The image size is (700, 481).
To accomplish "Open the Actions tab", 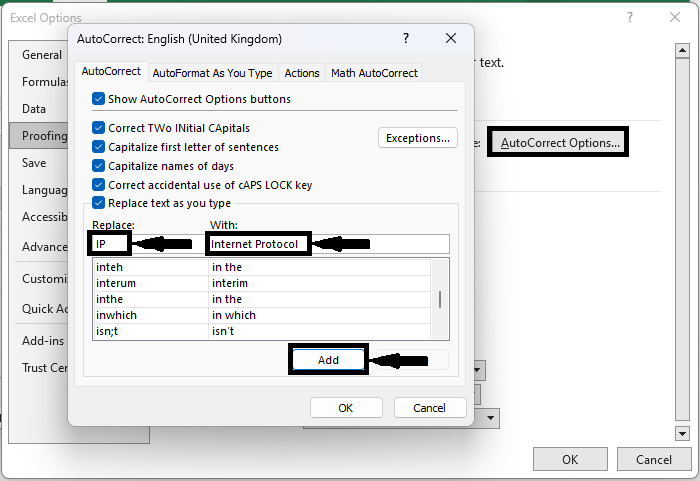I will (x=301, y=73).
